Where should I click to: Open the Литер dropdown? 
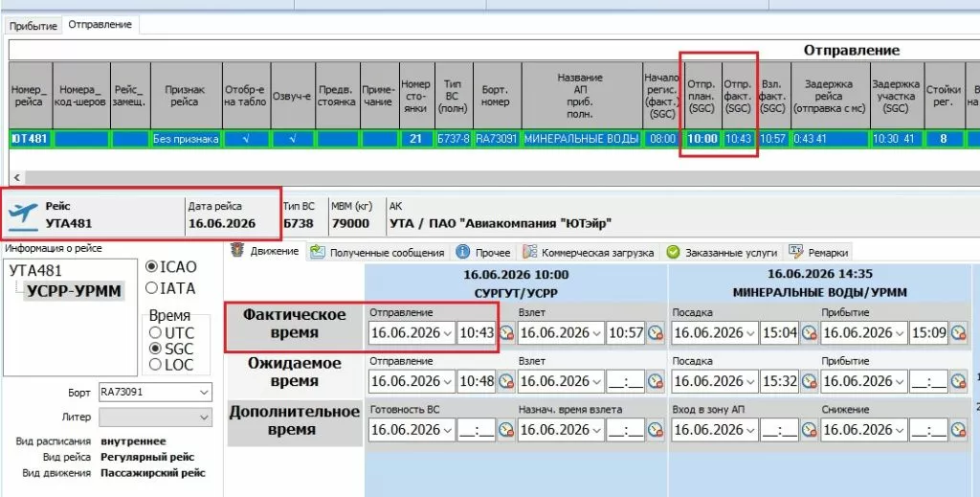click(x=204, y=417)
